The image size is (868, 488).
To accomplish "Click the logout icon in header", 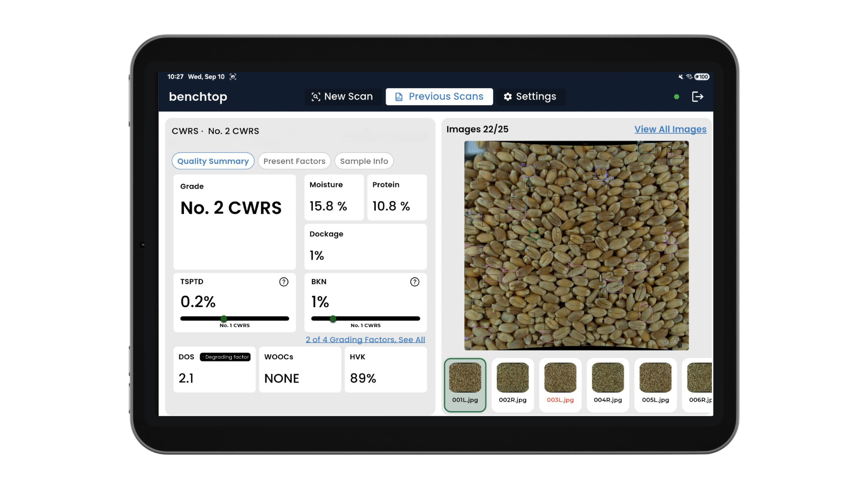I will (698, 97).
